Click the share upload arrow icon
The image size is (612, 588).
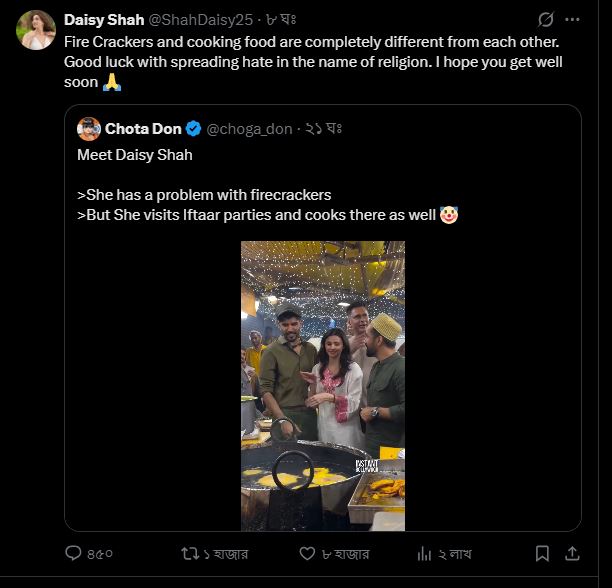(x=573, y=553)
